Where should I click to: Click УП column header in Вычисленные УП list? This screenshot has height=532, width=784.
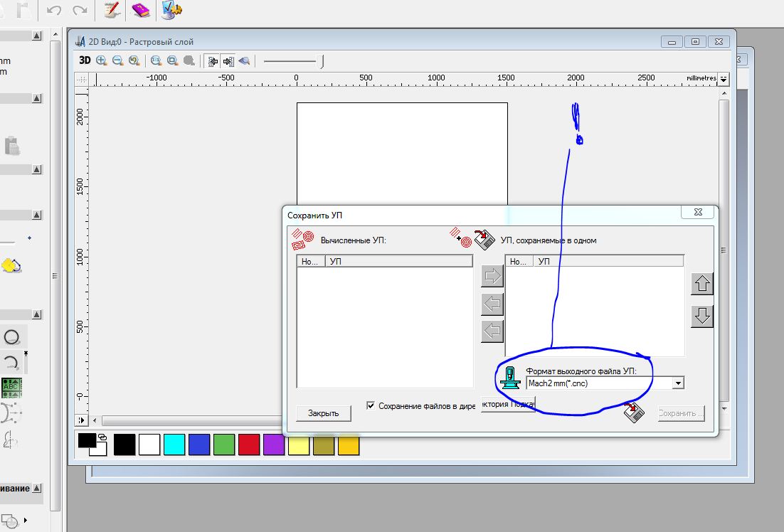click(399, 262)
